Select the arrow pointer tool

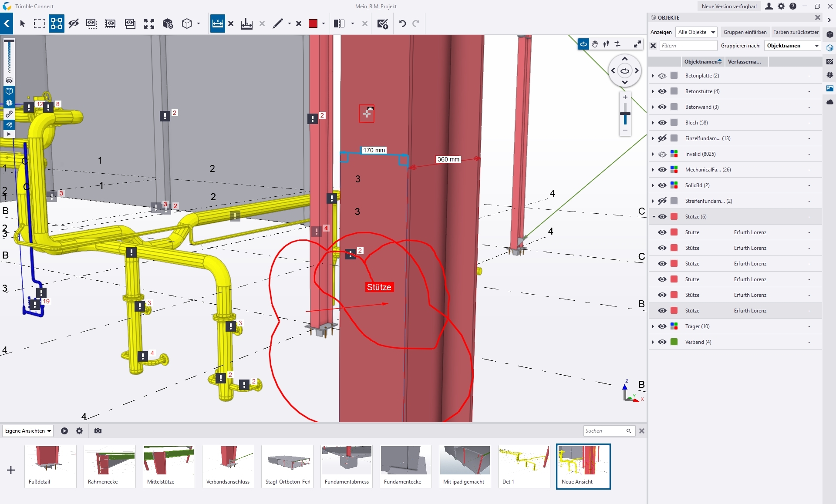(x=23, y=24)
